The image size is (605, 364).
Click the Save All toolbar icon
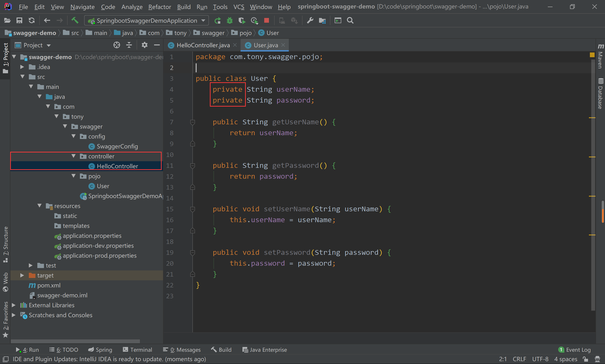pyautogui.click(x=19, y=21)
